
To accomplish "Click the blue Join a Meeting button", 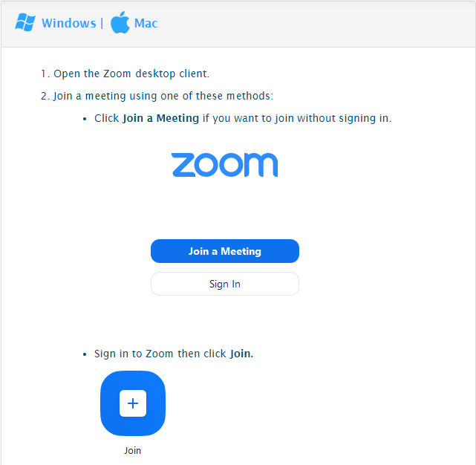I will [x=225, y=251].
